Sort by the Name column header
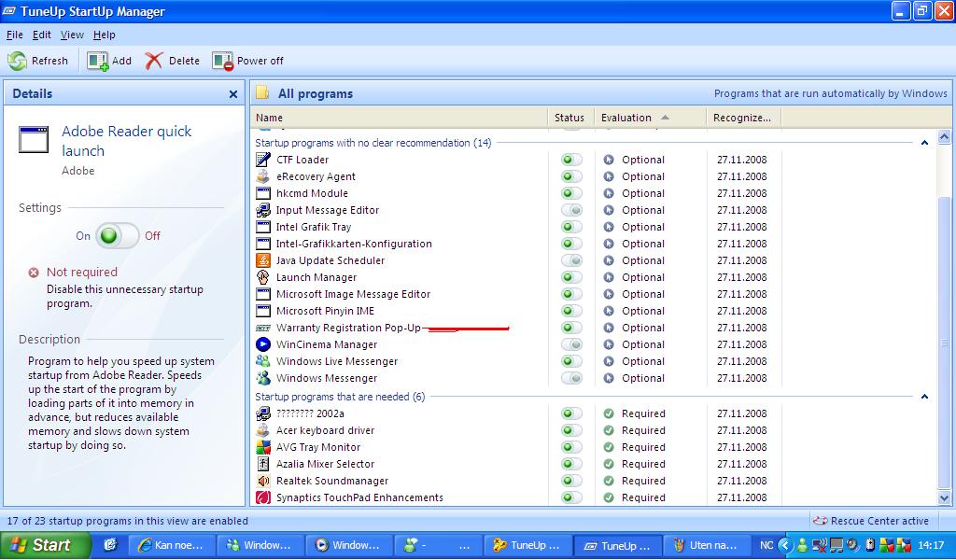956x560 pixels. pyautogui.click(x=400, y=118)
